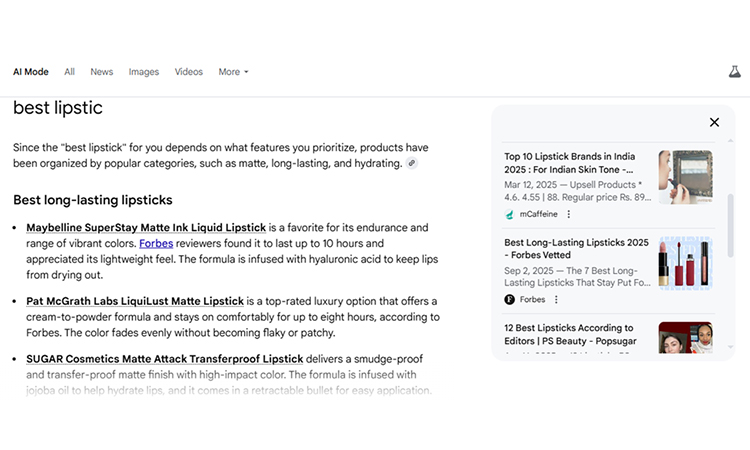Click the red lipsticks thumbnail of Forbes article
The height and width of the screenshot is (450, 750).
pyautogui.click(x=685, y=263)
